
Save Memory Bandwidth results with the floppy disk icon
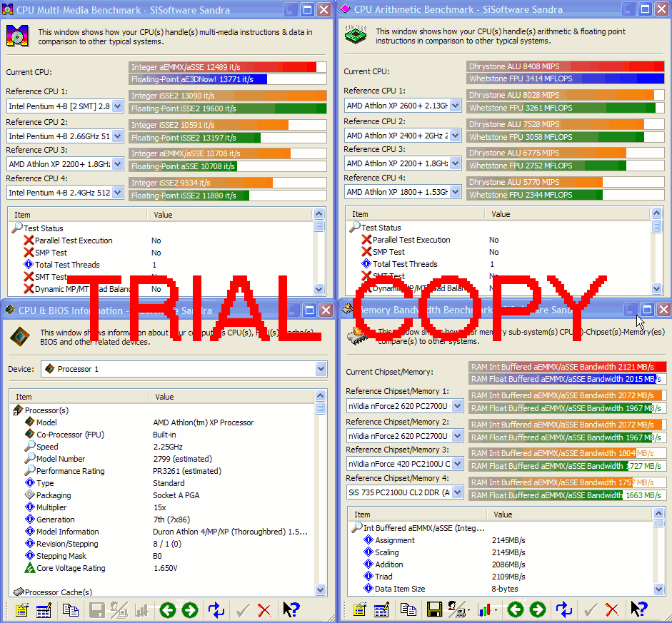434,609
